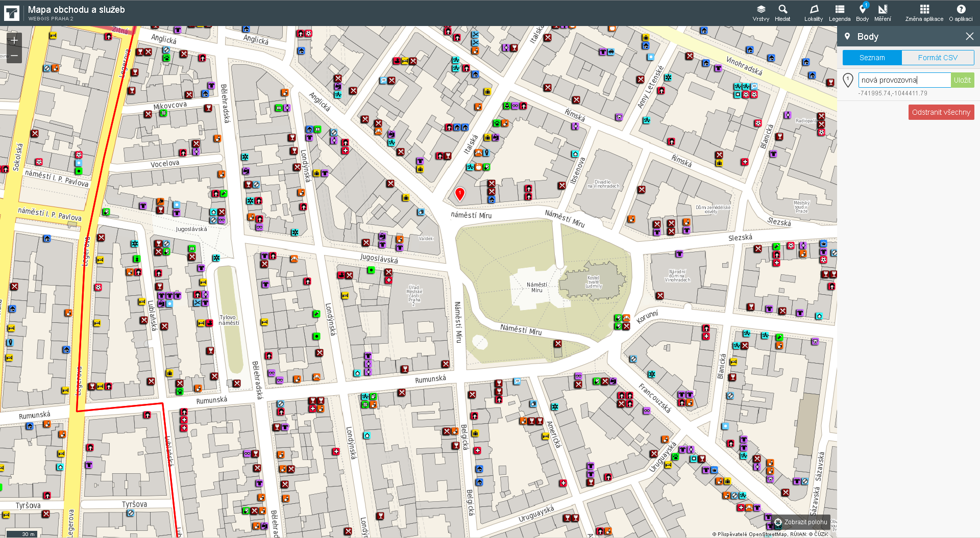Close the Body panel
The width and height of the screenshot is (980, 538).
[969, 36]
